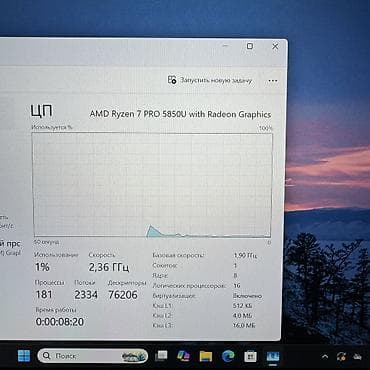The image size is (370, 370).
Task: Click the L1 cache value '512 КБ'
Action: 242,306
